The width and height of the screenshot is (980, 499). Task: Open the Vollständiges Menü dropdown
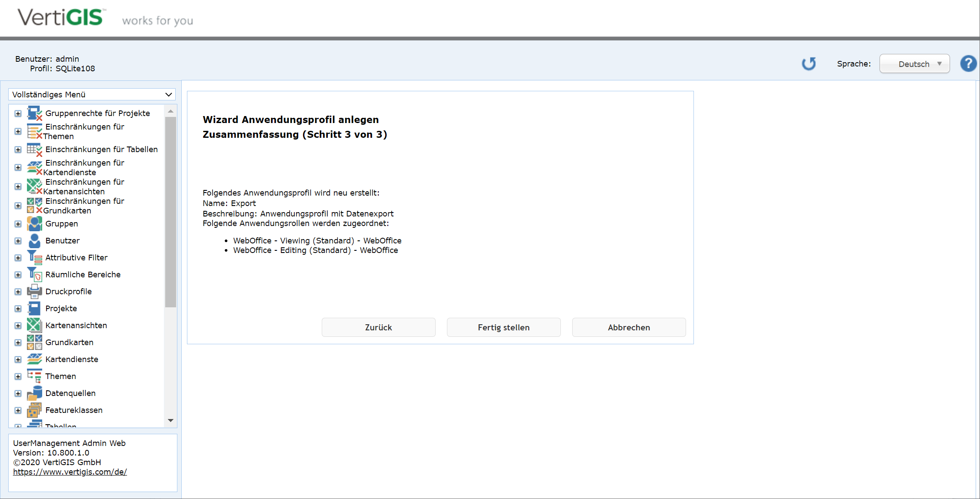pos(92,94)
